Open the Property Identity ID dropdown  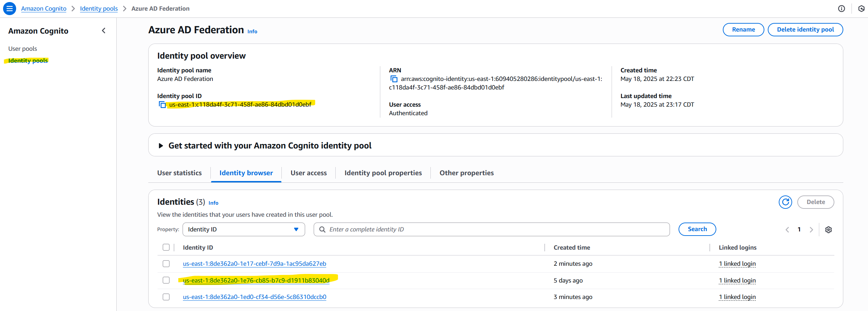[x=244, y=229]
